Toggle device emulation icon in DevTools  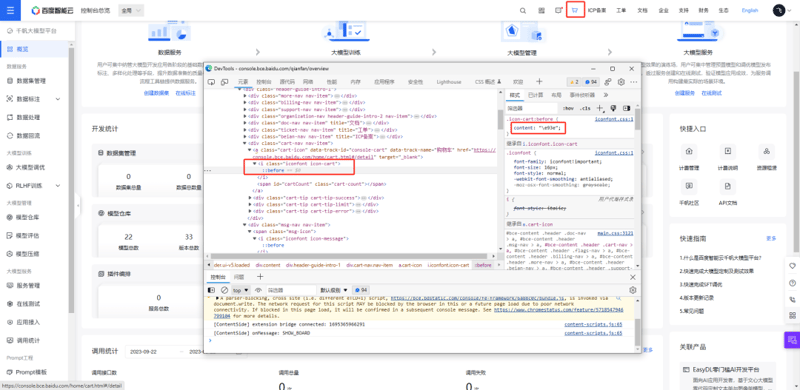tap(225, 82)
